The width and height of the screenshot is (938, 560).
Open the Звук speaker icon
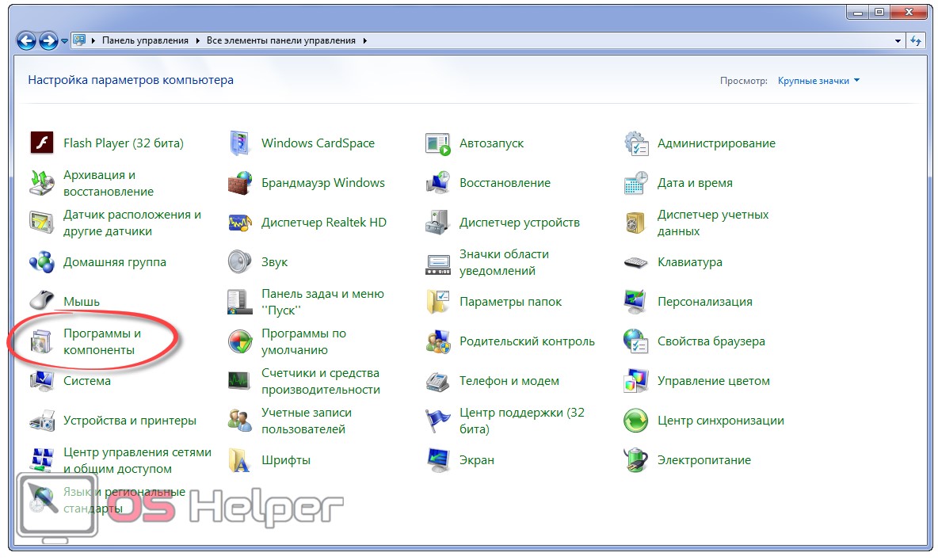click(239, 262)
